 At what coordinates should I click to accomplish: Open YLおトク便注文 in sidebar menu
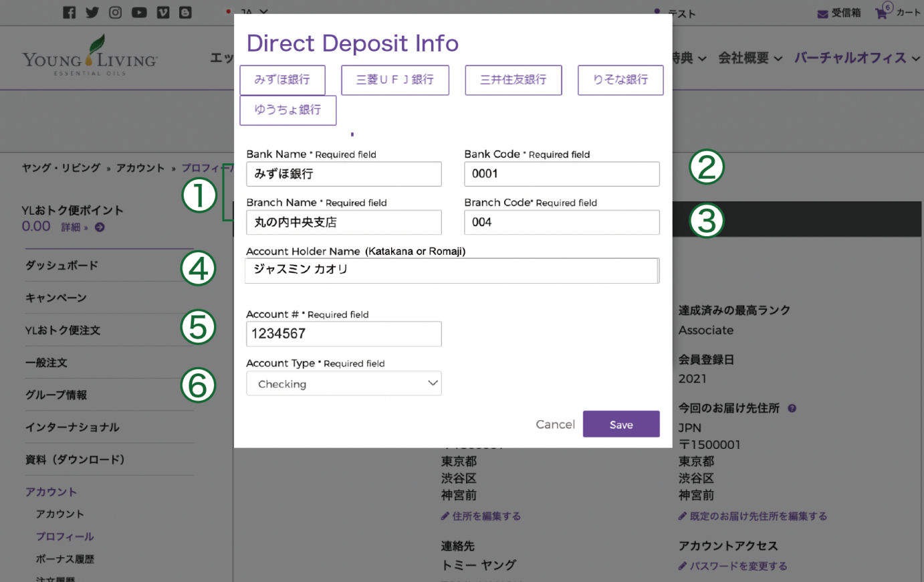tap(63, 330)
